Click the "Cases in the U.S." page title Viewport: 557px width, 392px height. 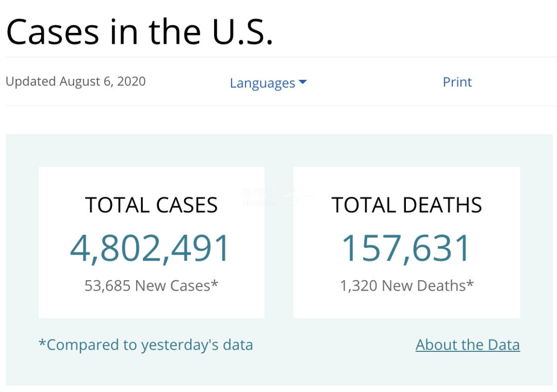139,32
